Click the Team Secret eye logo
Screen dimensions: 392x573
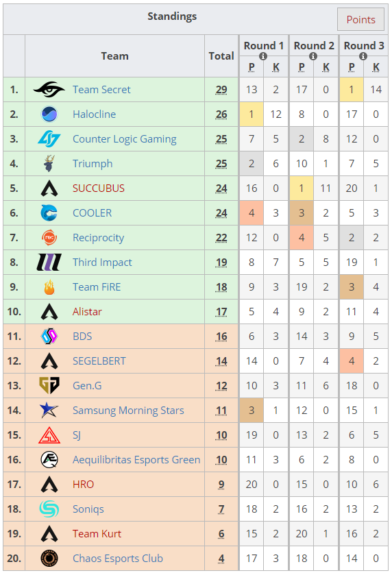49,90
